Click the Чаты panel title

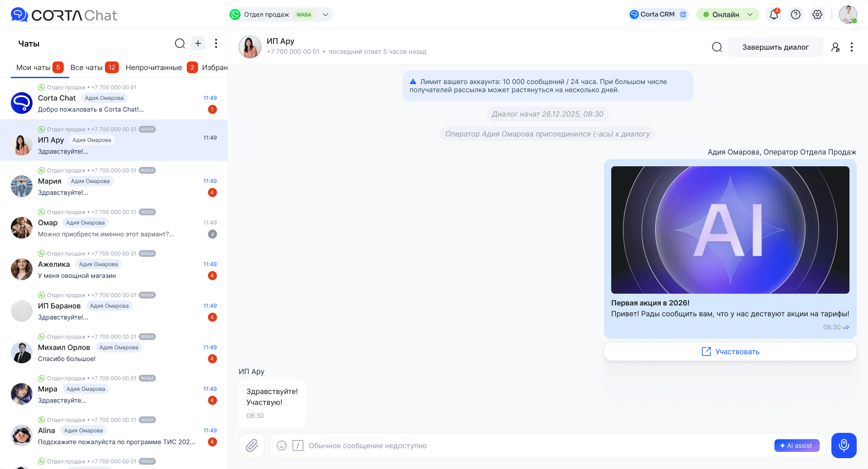point(29,44)
